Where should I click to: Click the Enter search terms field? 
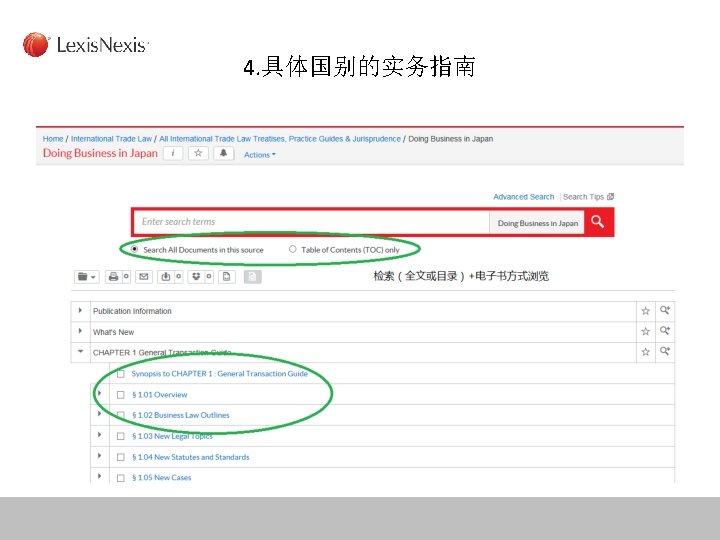pyautogui.click(x=312, y=222)
